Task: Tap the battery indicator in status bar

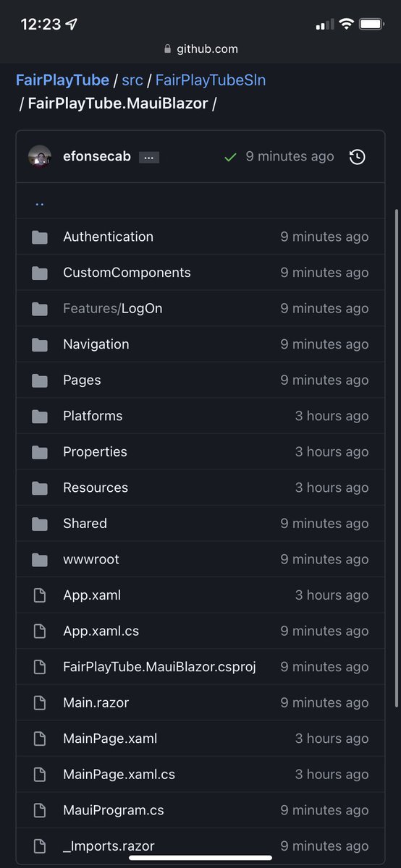Action: [372, 24]
